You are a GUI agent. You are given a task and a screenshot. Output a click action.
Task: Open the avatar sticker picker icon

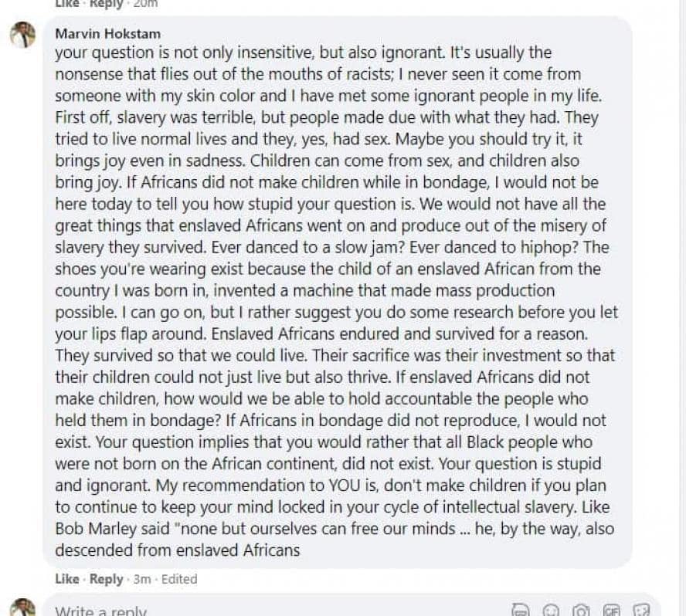point(521,610)
